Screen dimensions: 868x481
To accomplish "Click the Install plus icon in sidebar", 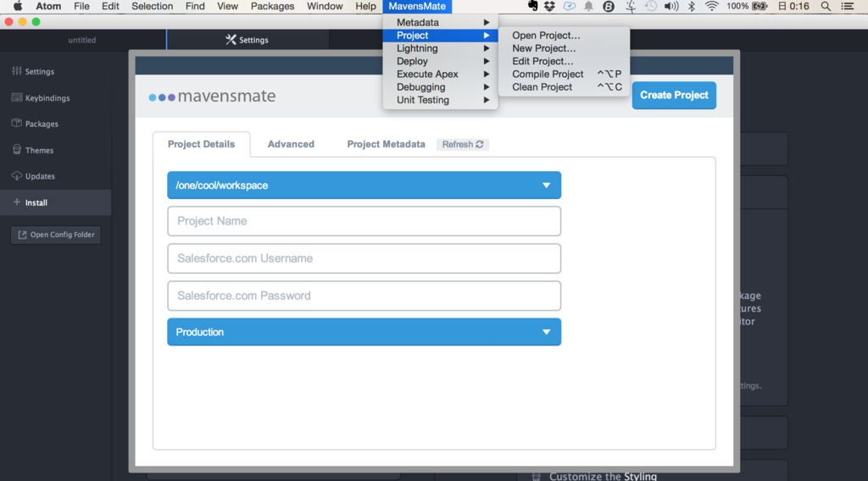I will point(17,202).
